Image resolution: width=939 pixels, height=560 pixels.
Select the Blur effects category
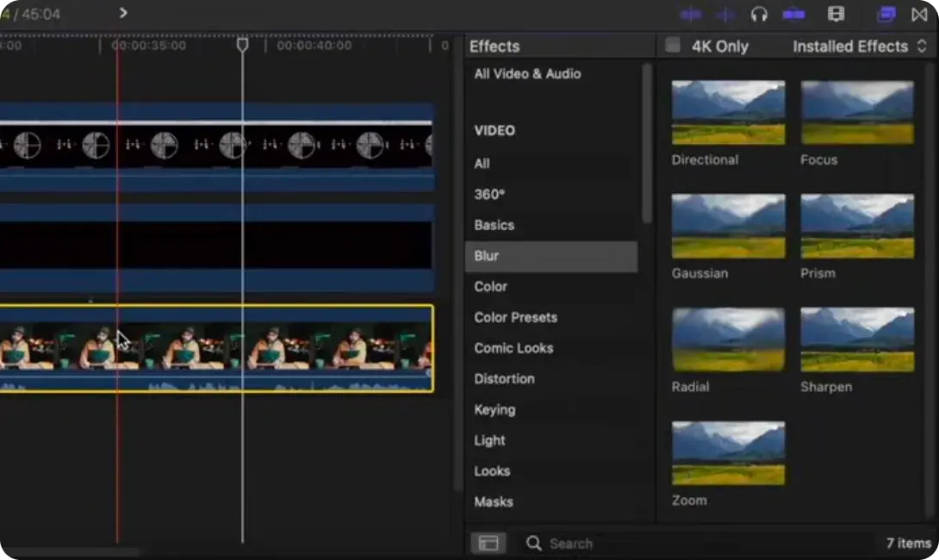pos(551,257)
